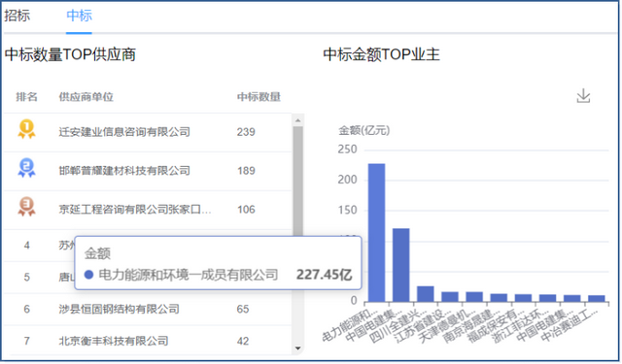Select 涉县恒固钢结构有限公司 row
The width and height of the screenshot is (622, 364).
coord(148,309)
